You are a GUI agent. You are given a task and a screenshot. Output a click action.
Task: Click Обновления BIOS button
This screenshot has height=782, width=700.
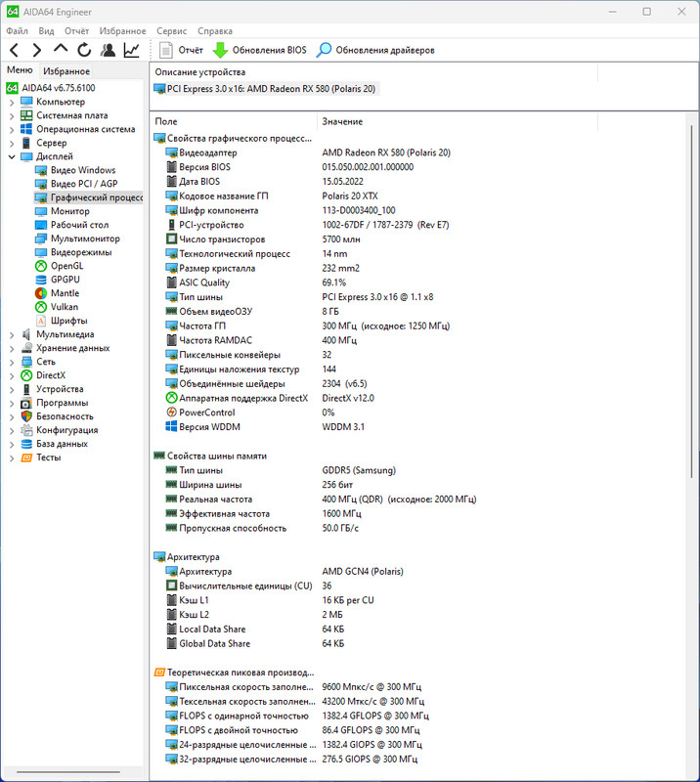[x=259, y=50]
